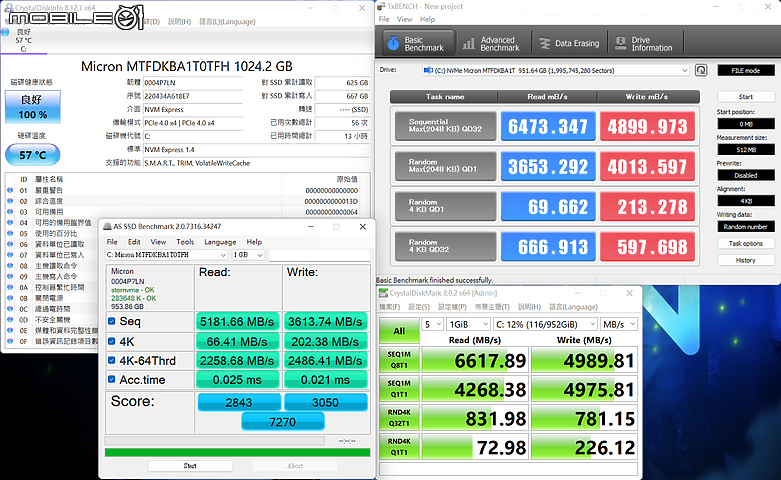Click the CrystalDiskMark title bar app icon
The width and height of the screenshot is (781, 480).
(383, 293)
